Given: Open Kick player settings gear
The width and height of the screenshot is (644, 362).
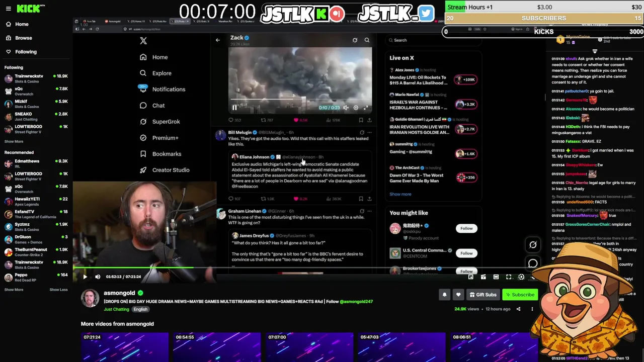Looking at the screenshot, I should coord(521,277).
